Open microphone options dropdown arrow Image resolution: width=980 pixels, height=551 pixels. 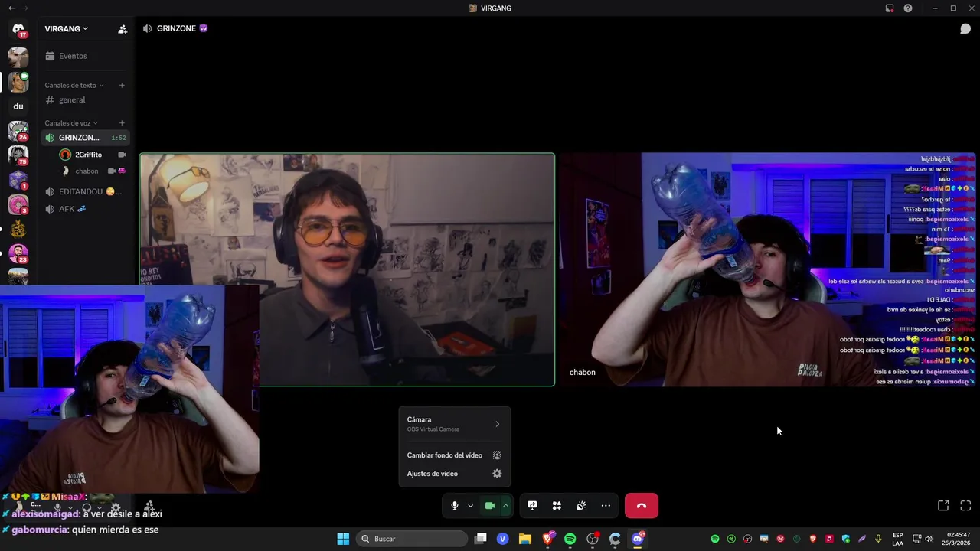point(470,505)
